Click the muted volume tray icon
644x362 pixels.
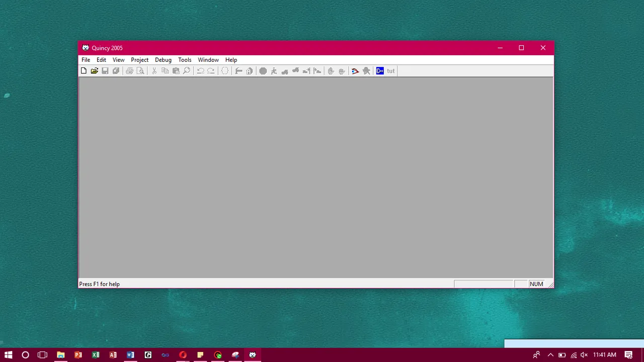[x=584, y=355]
